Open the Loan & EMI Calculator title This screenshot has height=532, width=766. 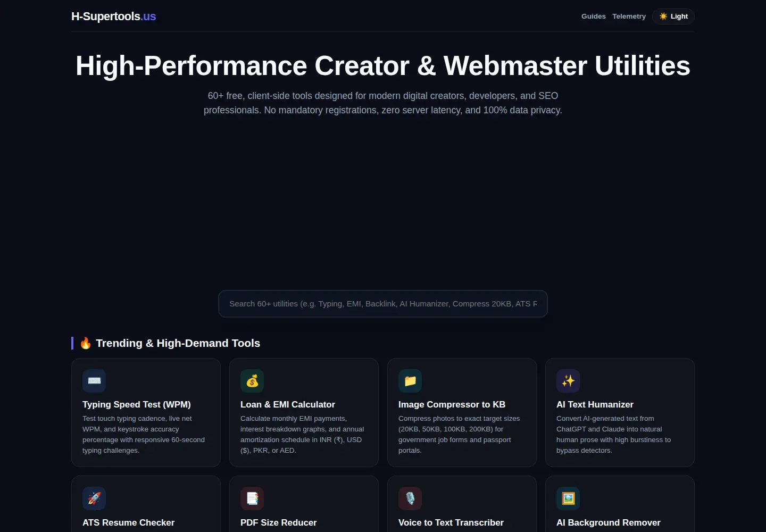[x=288, y=404]
